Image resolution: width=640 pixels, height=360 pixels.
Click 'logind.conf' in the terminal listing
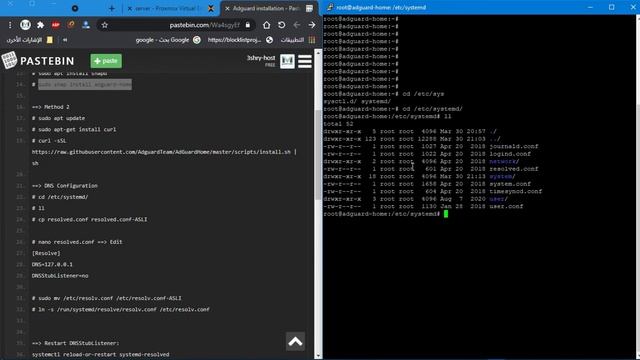[x=510, y=154]
